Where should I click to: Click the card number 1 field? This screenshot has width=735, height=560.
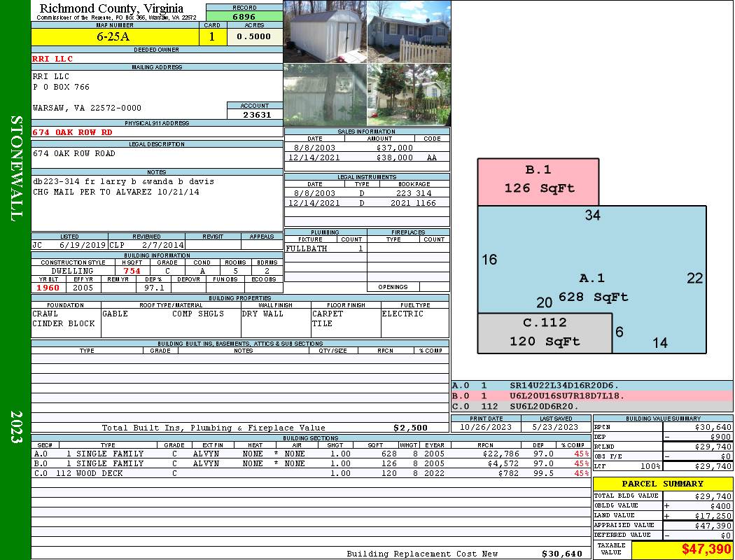(x=212, y=36)
